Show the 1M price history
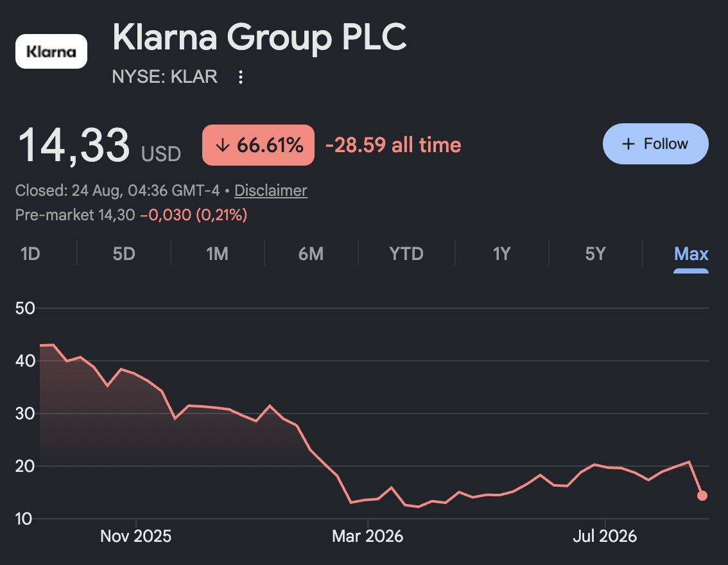728x565 pixels. pyautogui.click(x=217, y=254)
